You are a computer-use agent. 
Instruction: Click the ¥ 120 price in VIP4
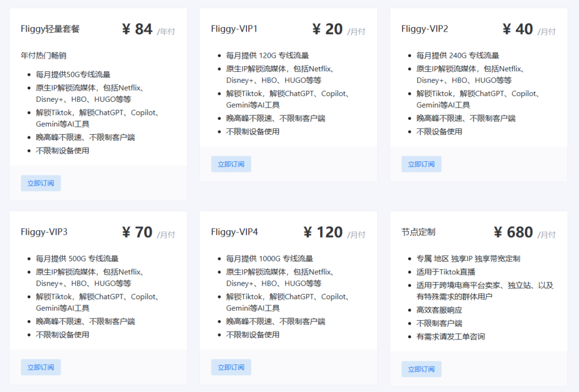[x=323, y=232]
